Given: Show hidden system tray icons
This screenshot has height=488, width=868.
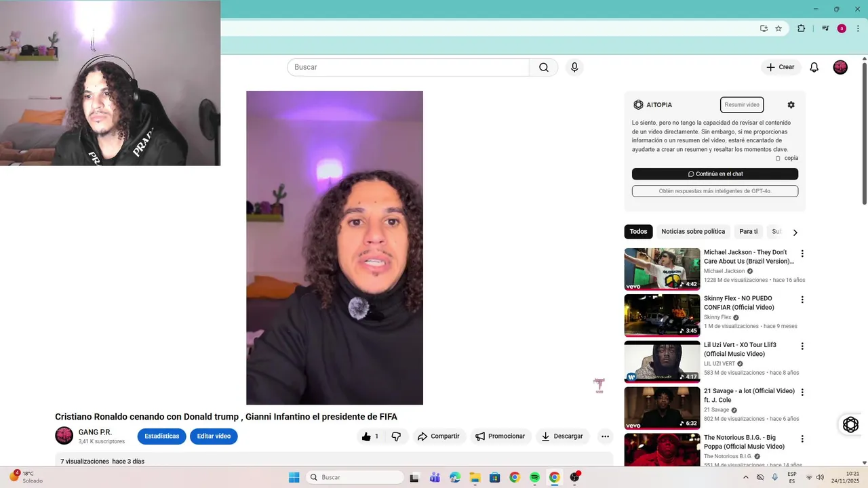Looking at the screenshot, I should [x=746, y=478].
